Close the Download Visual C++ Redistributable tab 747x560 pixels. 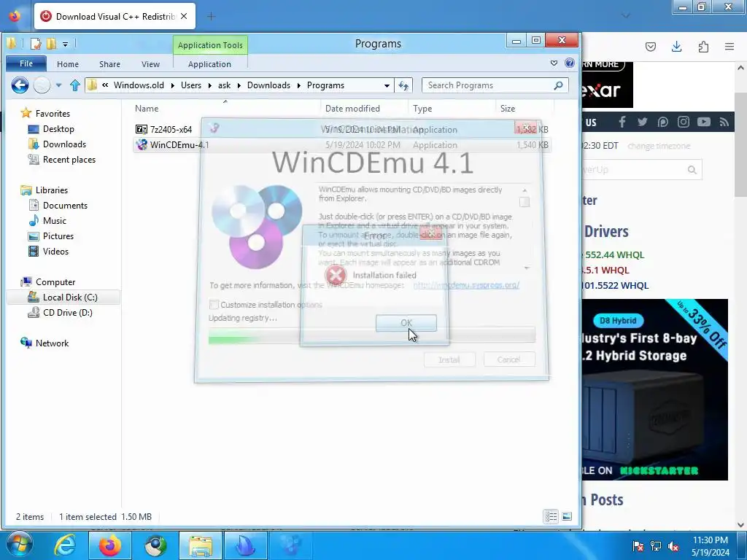[x=184, y=16]
